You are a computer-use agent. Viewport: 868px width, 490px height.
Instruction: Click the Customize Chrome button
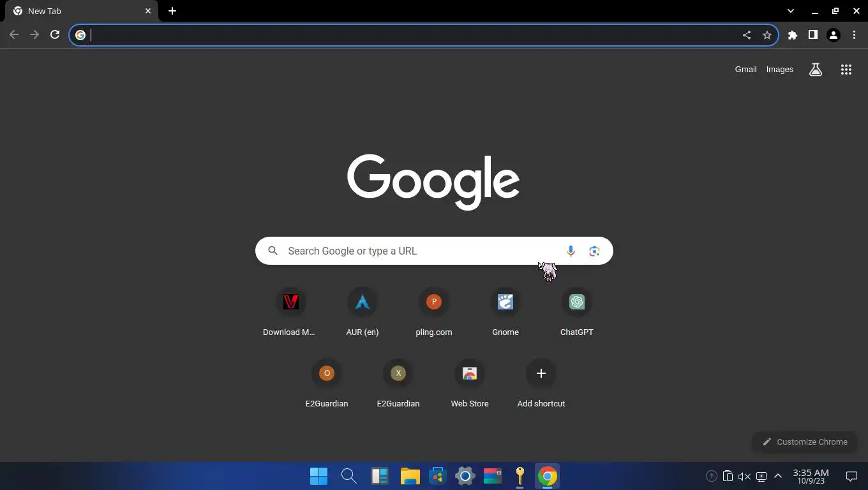(805, 442)
